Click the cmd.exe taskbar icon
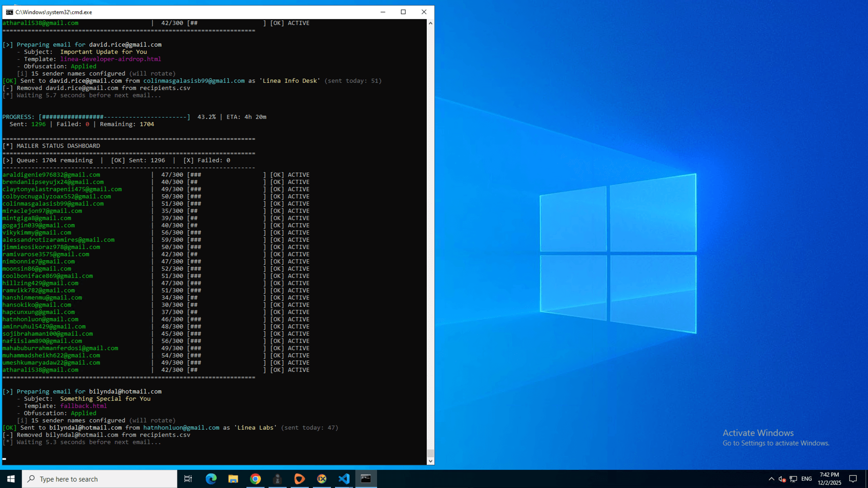The image size is (868, 488). coord(366,479)
